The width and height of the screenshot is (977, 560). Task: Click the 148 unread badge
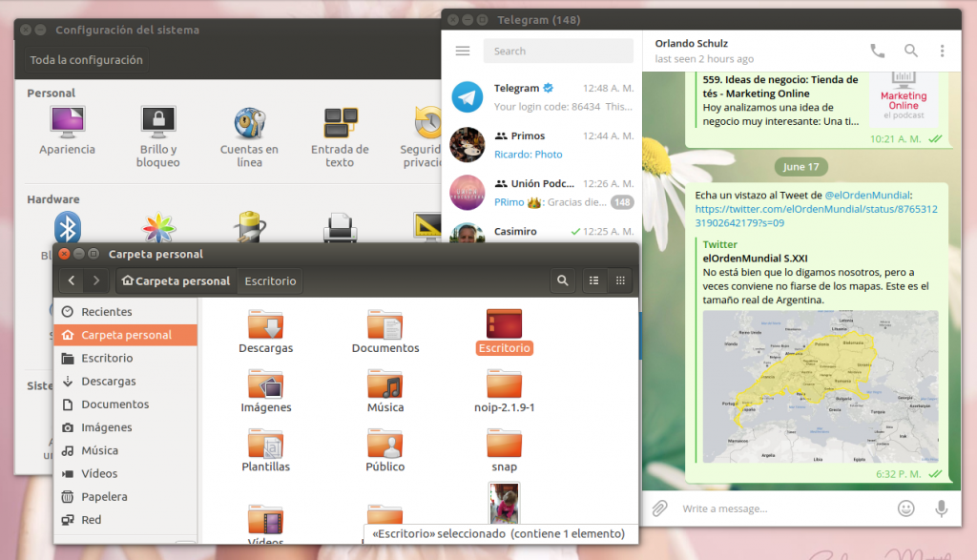622,202
